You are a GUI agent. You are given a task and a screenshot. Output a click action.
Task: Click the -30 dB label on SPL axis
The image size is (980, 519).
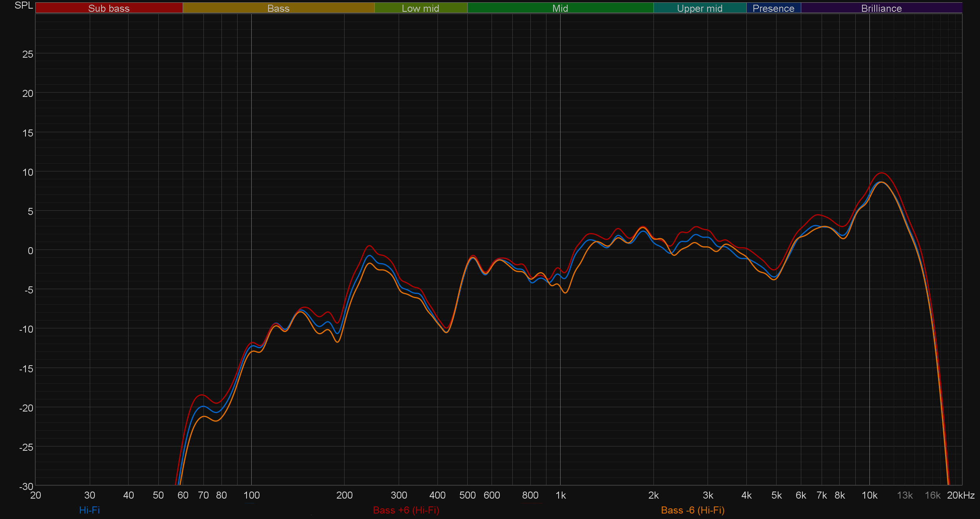coord(26,486)
